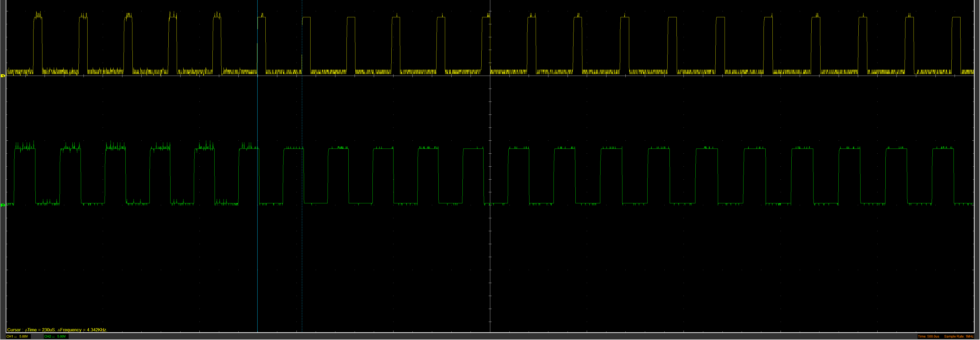Click the CH1 label in status bar
Image resolution: width=980 pixels, height=340 pixels.
pos(9,336)
